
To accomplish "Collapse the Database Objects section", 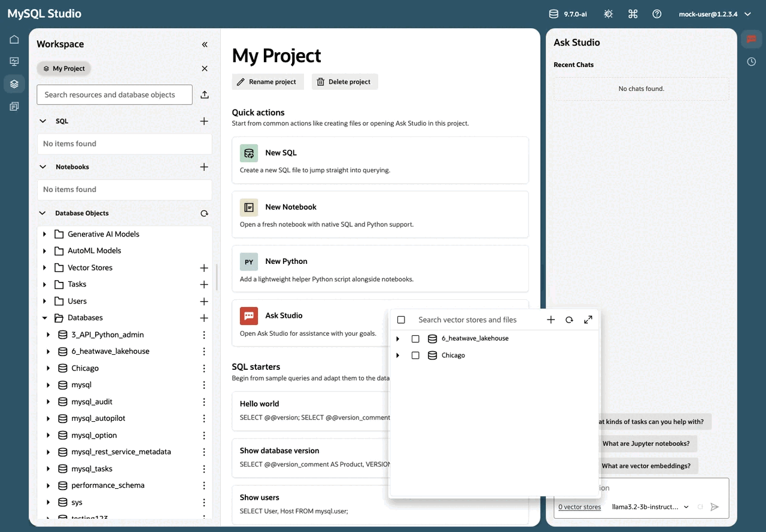I will pyautogui.click(x=42, y=213).
